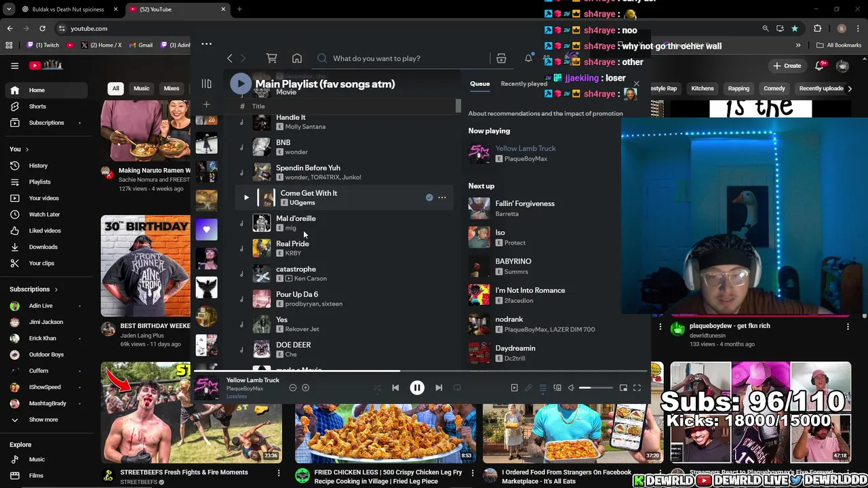The image size is (868, 488).
Task: Go to previous track in Spotify player
Action: (x=395, y=388)
